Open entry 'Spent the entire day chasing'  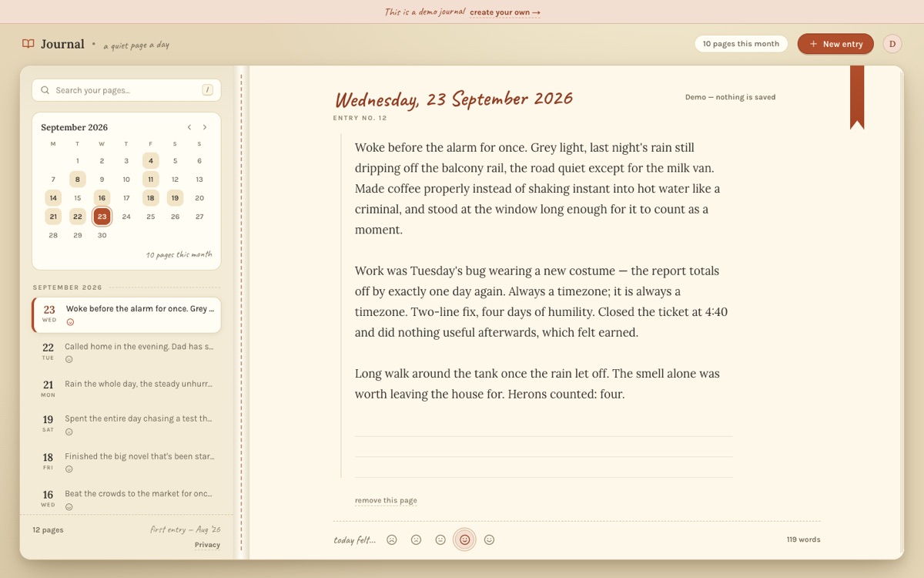(126, 425)
